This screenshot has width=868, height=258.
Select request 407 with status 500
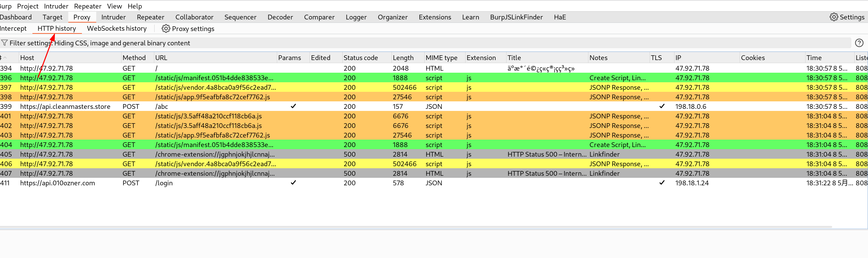pos(433,173)
